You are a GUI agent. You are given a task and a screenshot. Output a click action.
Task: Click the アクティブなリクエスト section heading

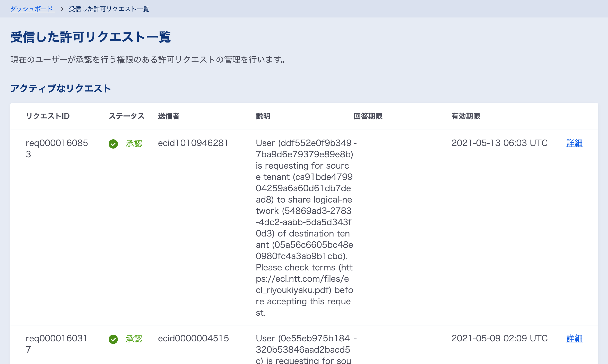click(60, 88)
